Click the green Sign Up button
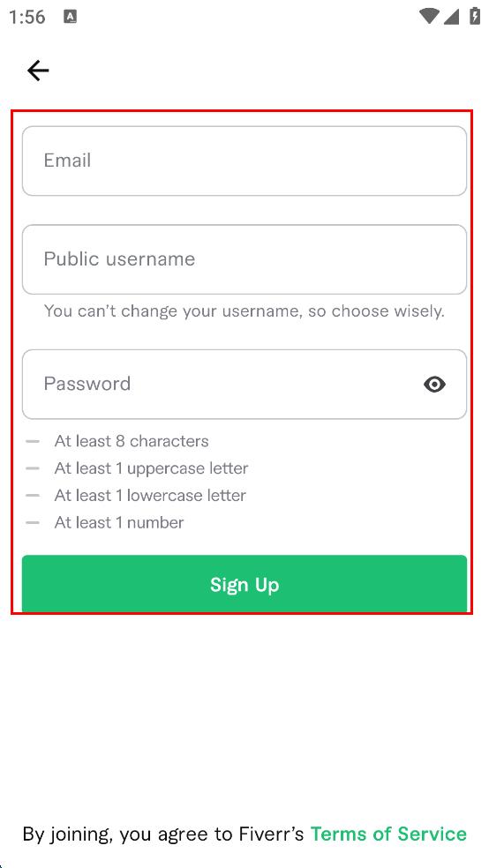Viewport: 489px width, 868px height. coord(244,585)
